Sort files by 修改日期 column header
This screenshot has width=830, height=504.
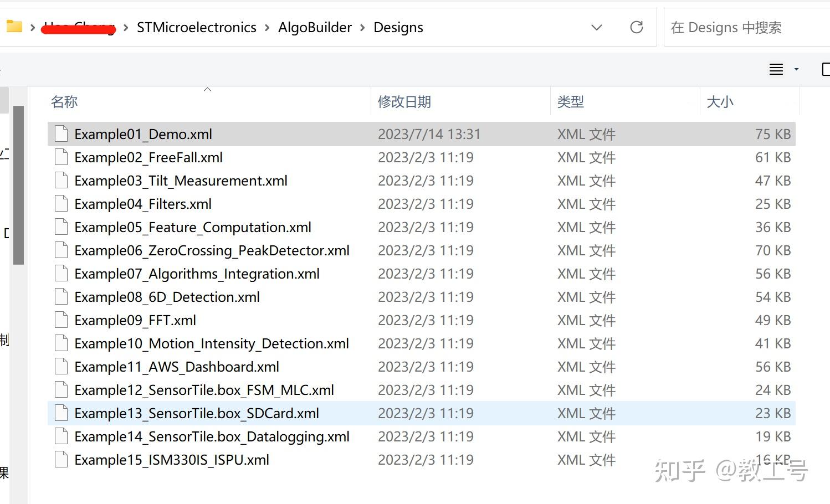coord(404,102)
